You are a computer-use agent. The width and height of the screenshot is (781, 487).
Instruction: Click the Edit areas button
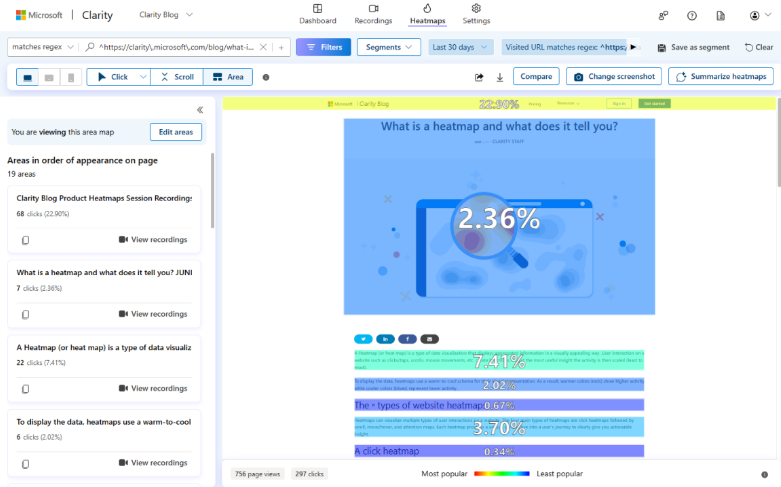pyautogui.click(x=176, y=132)
